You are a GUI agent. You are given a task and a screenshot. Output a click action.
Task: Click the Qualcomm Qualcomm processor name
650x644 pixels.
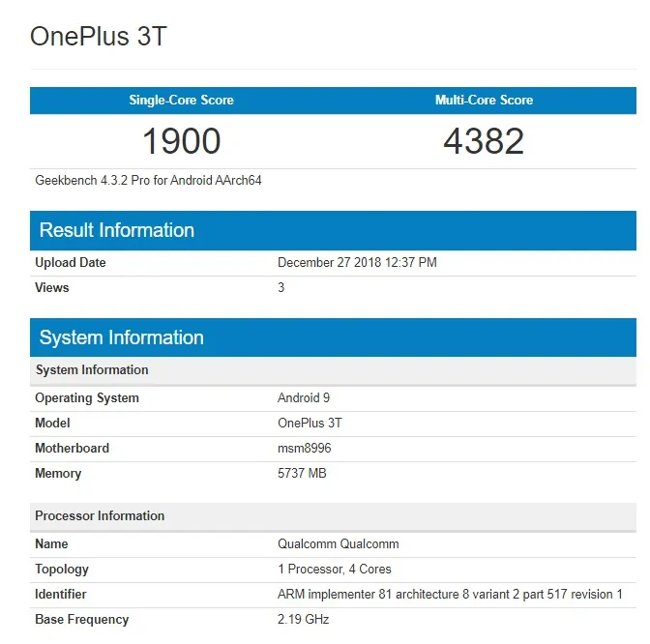[339, 544]
